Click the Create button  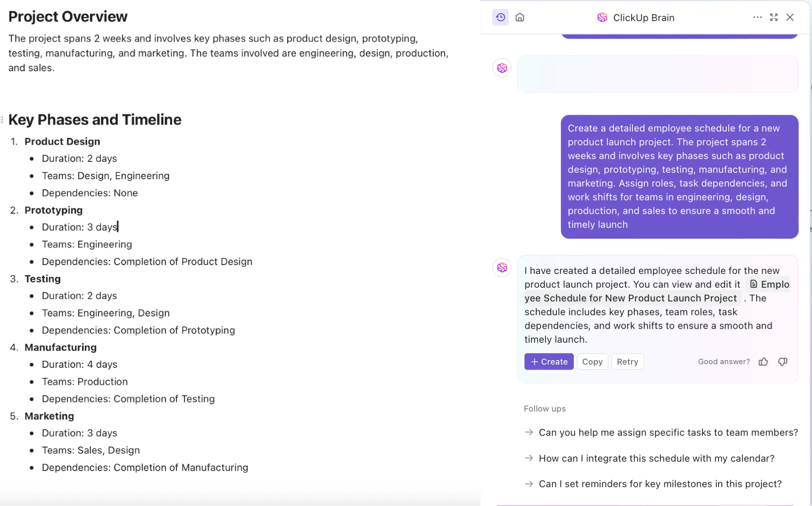click(549, 362)
